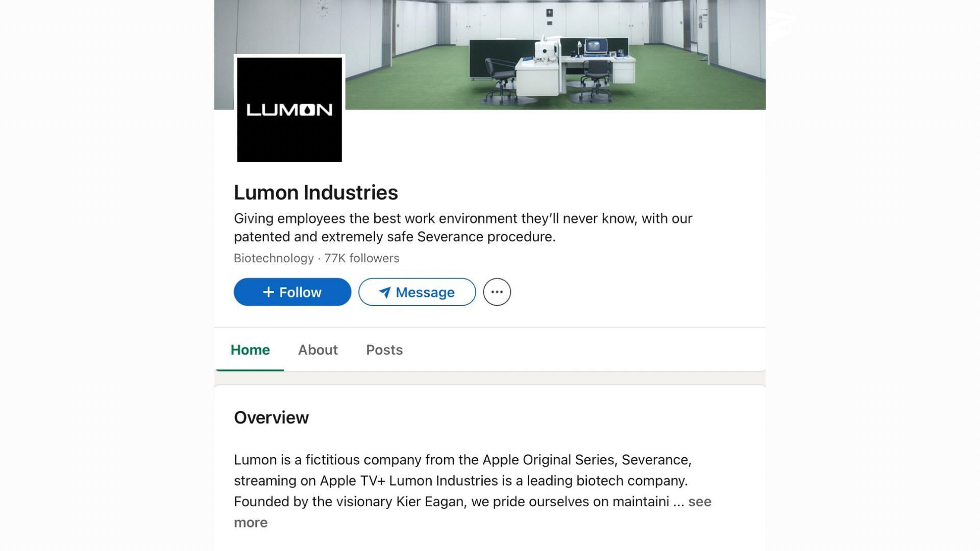Click the Message send icon
Image resolution: width=980 pixels, height=551 pixels.
point(382,291)
